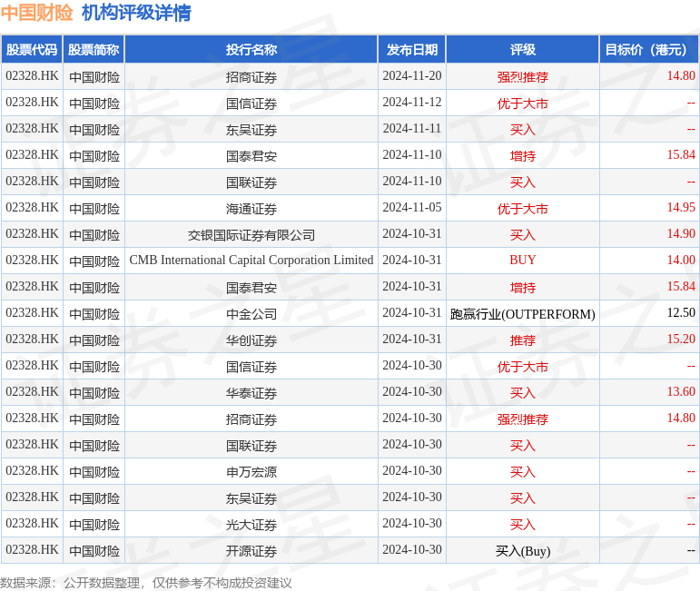Click 国联证券 in the 2024-11-10 row
This screenshot has height=591, width=700.
[251, 182]
